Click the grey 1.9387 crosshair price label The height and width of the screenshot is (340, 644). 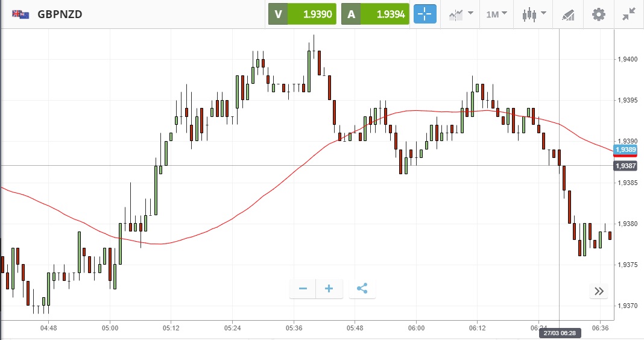point(625,165)
